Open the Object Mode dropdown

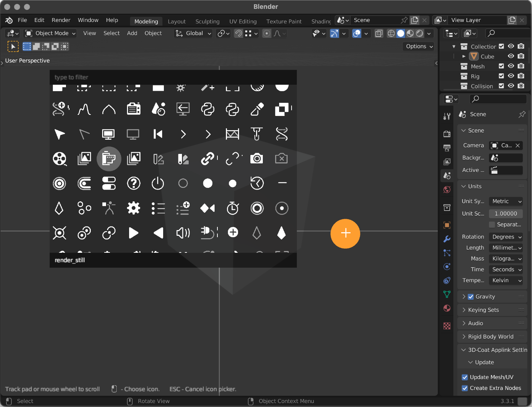pos(50,33)
